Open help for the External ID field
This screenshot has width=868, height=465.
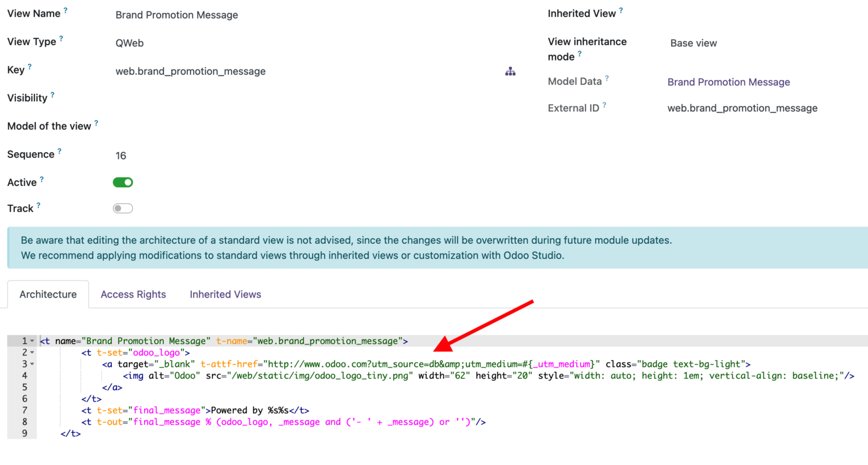tap(604, 104)
